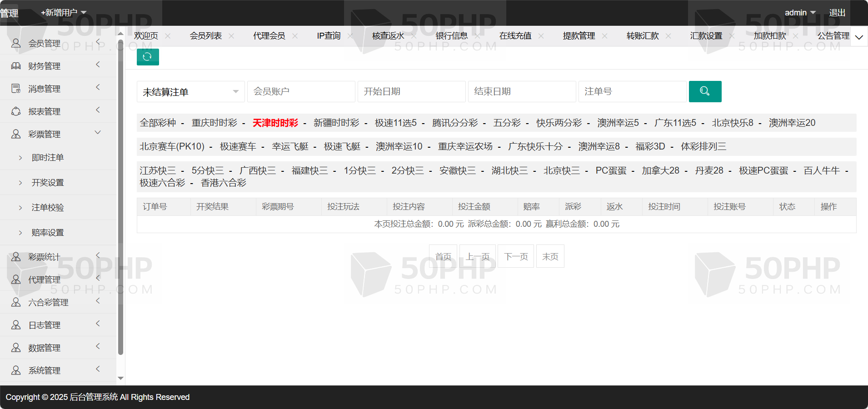Screen dimensions: 868x409
Task: Close the 代理会员 tab via X icon
Action: pos(295,36)
